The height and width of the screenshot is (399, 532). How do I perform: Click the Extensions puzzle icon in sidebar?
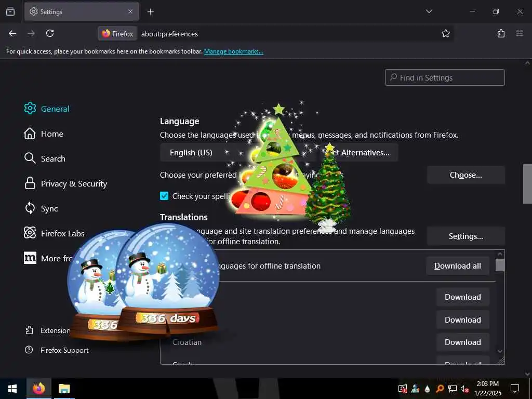[x=29, y=330]
